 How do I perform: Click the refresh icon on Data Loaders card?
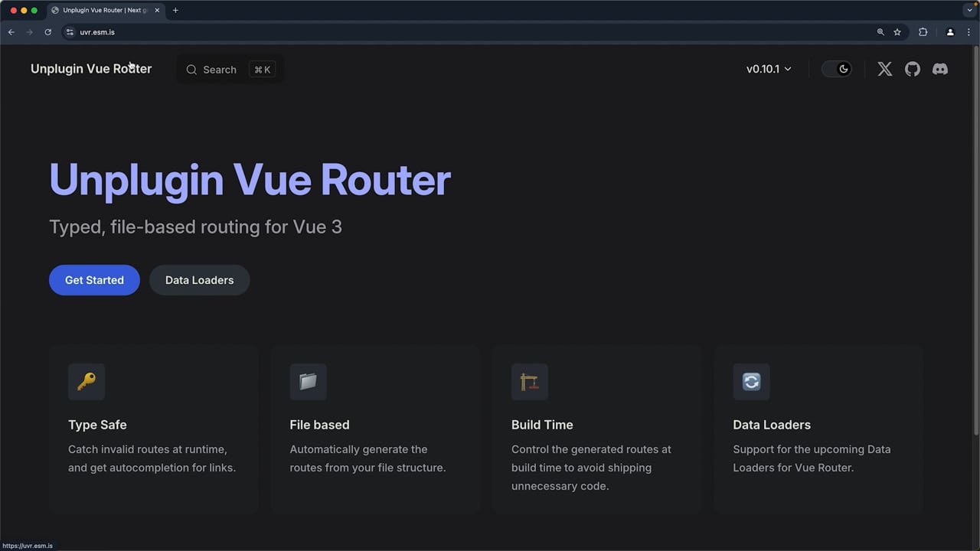[x=751, y=382]
